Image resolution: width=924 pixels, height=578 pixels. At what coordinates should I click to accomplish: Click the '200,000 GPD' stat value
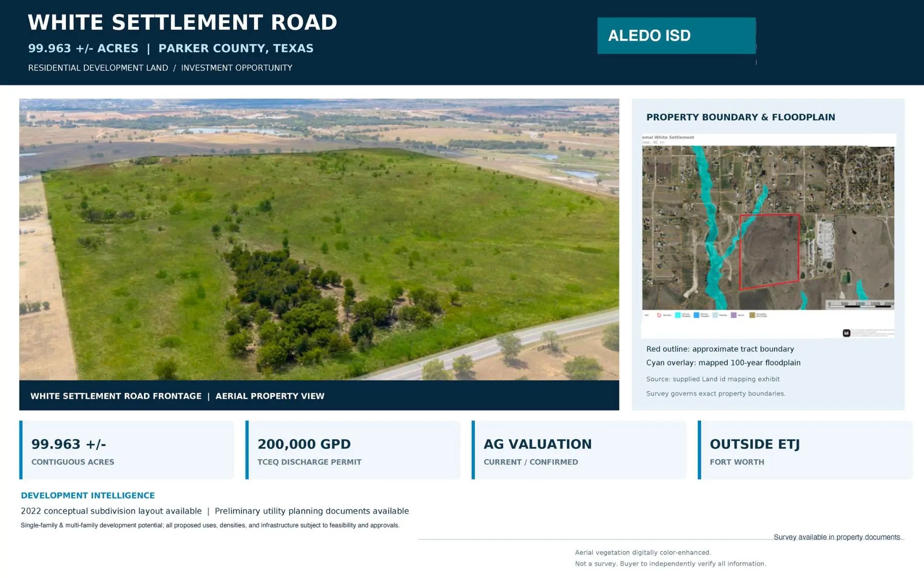click(x=304, y=444)
